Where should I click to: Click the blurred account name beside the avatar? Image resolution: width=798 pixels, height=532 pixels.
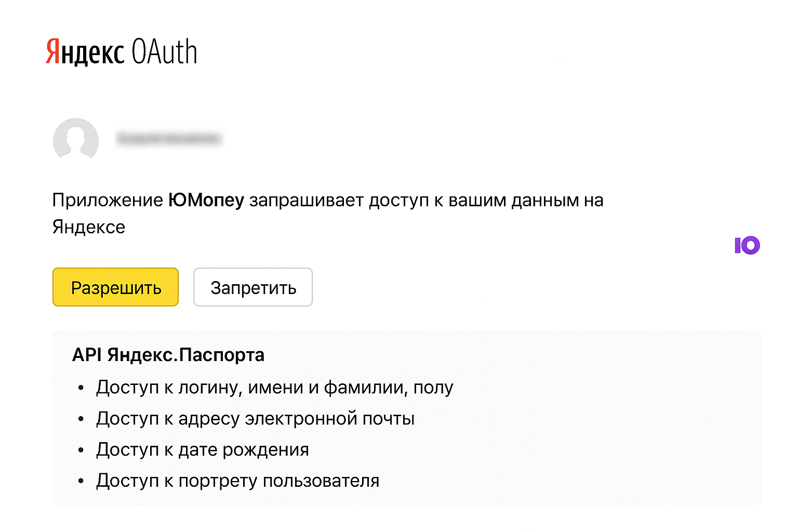click(169, 139)
